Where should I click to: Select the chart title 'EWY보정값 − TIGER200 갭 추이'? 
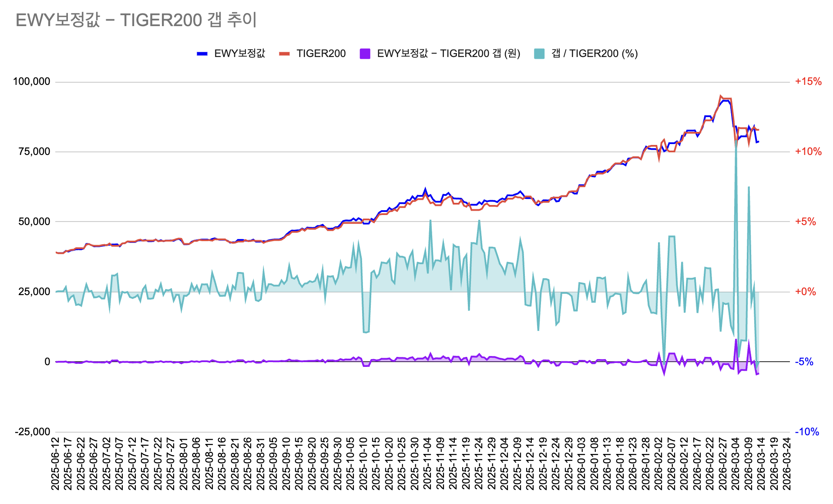pos(136,20)
